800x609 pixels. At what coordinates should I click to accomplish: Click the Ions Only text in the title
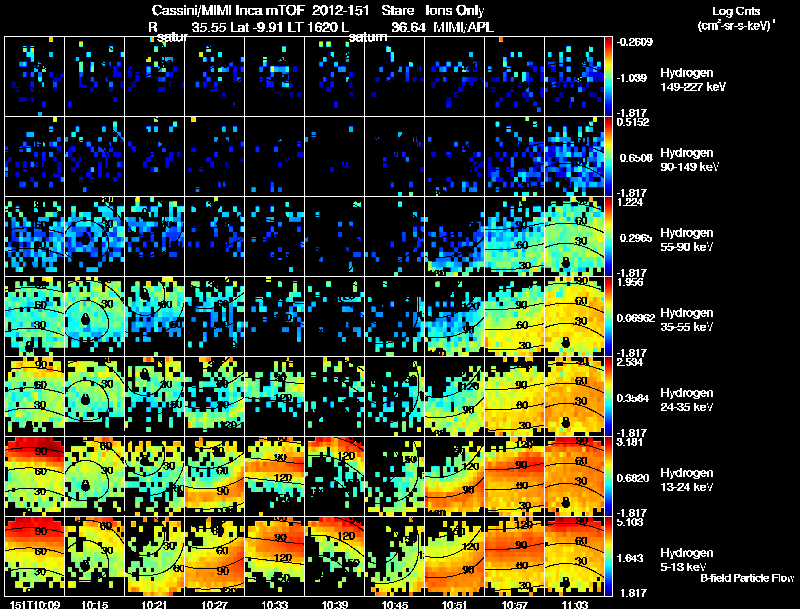point(455,10)
